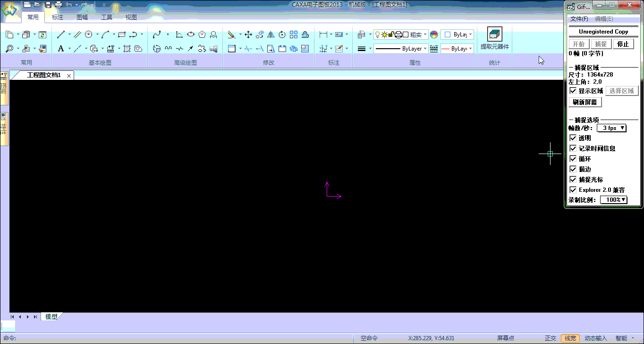The width and height of the screenshot is (644, 344).
Task: Open the 文件(F) menu in Gif recorder
Action: coord(579,19)
